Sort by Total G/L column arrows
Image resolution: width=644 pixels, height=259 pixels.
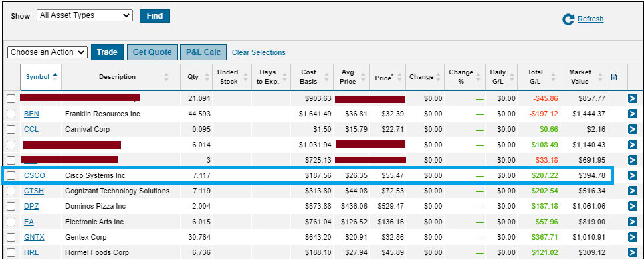[553, 77]
